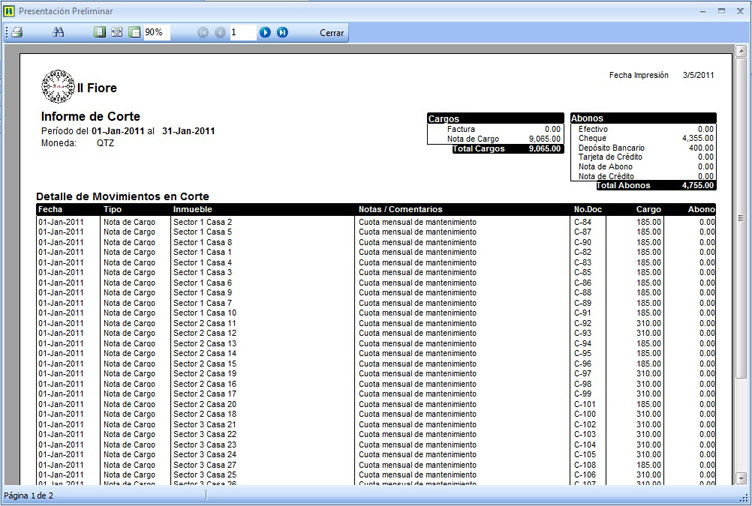The width and height of the screenshot is (752, 506).
Task: Maximize the Presentación Preliminar window
Action: (721, 10)
